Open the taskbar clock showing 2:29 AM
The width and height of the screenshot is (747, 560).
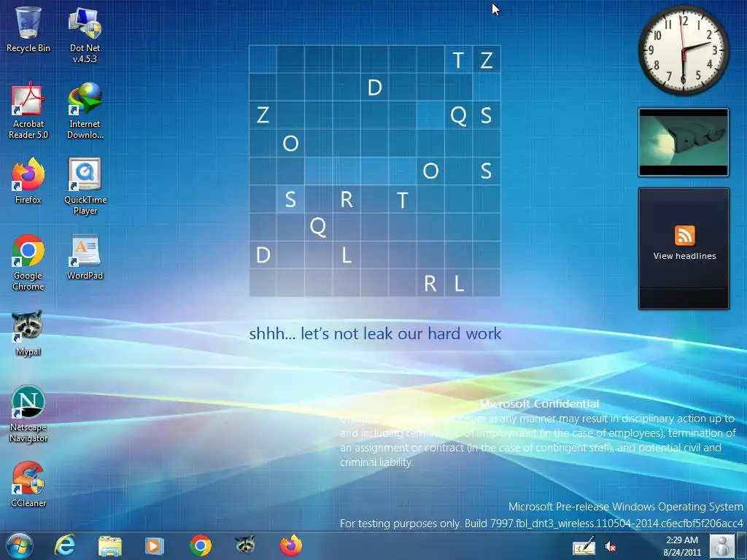[682, 546]
